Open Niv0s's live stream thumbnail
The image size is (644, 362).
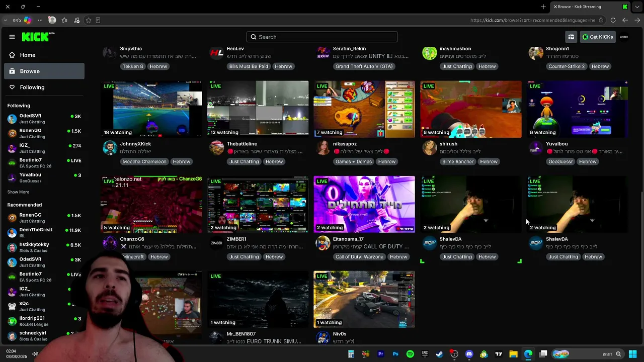364,299
